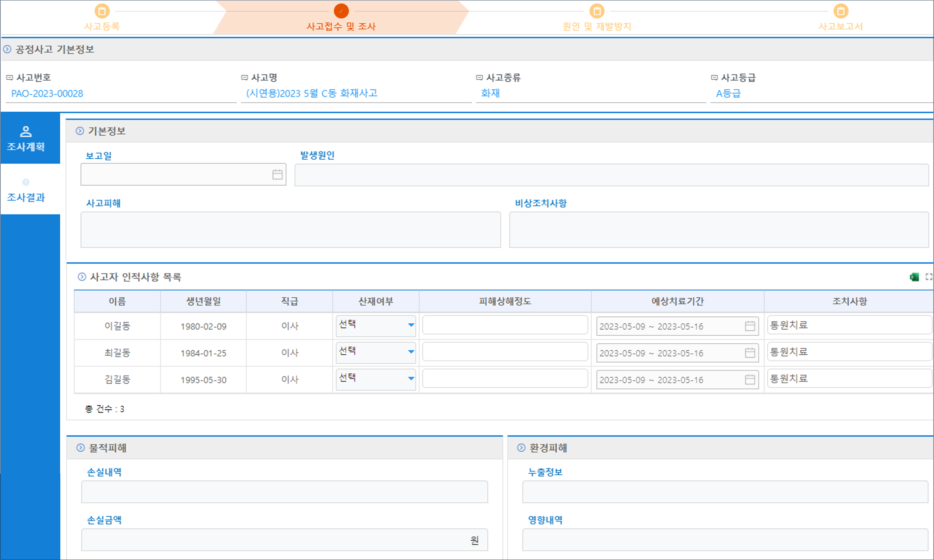Click the 사고종류 value 화재

(x=490, y=93)
